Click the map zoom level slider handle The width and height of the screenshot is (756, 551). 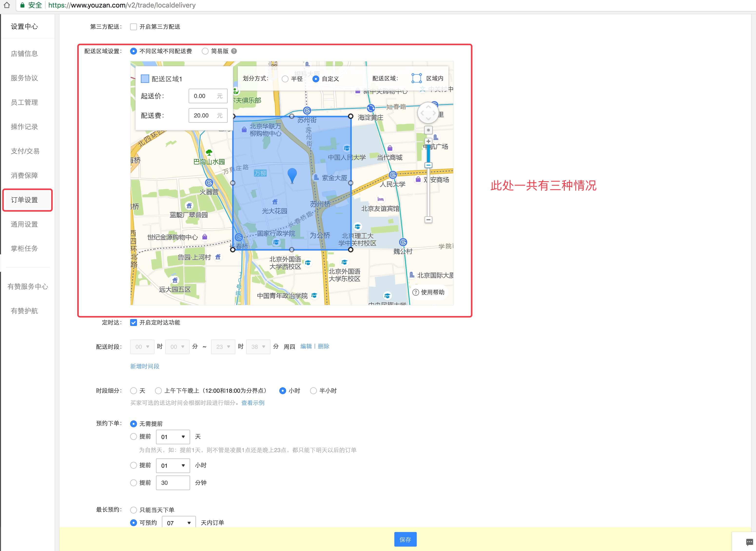pyautogui.click(x=428, y=165)
